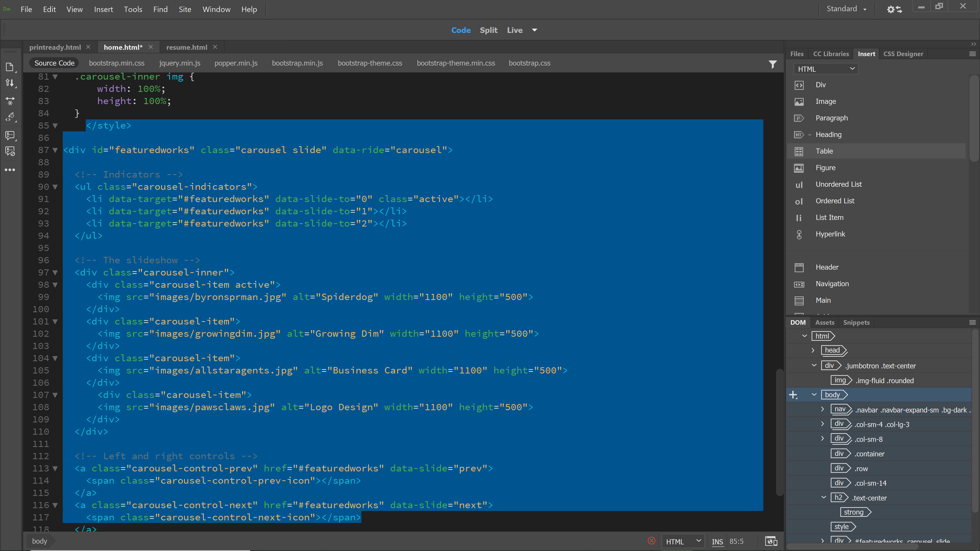This screenshot has width=980, height=551.
Task: Expand the col-sm-4 div node in DOM
Action: [x=822, y=424]
